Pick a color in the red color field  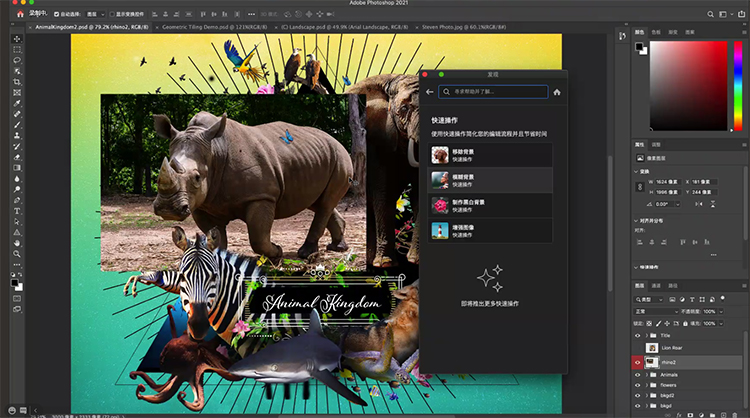pos(688,86)
